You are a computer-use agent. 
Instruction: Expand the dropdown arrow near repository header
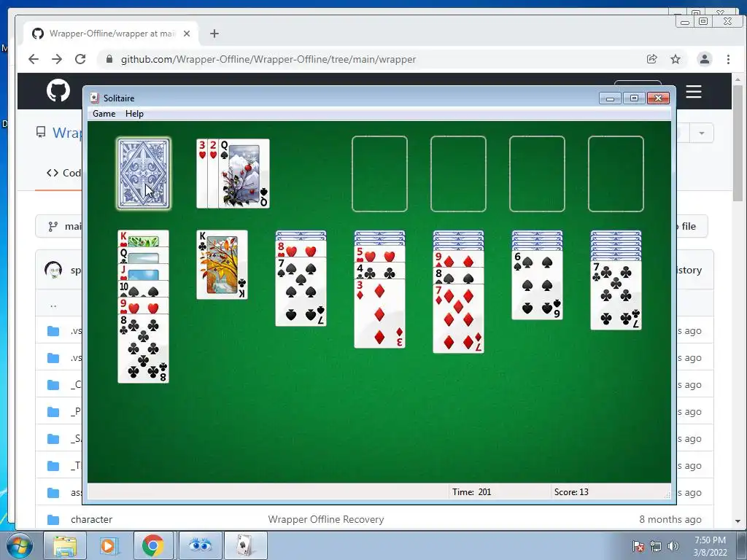click(x=702, y=133)
